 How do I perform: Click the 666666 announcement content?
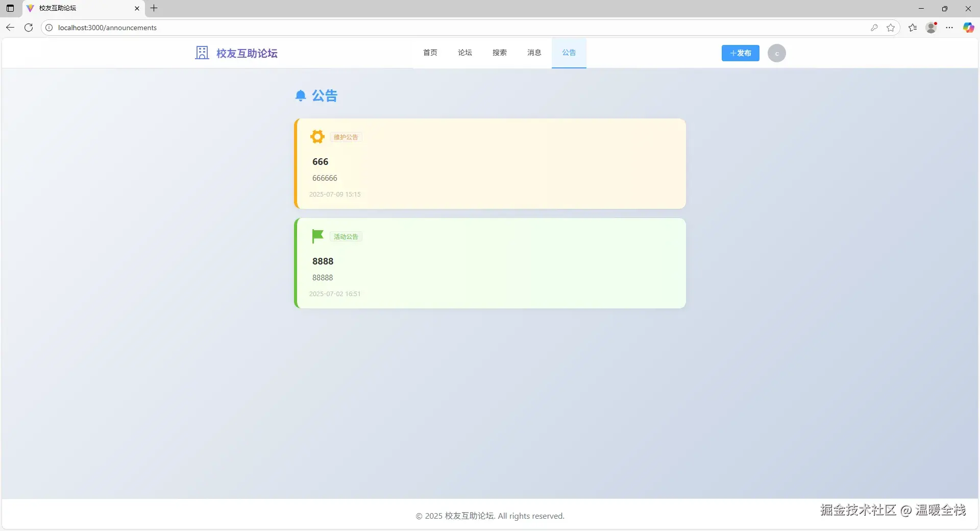click(x=325, y=178)
